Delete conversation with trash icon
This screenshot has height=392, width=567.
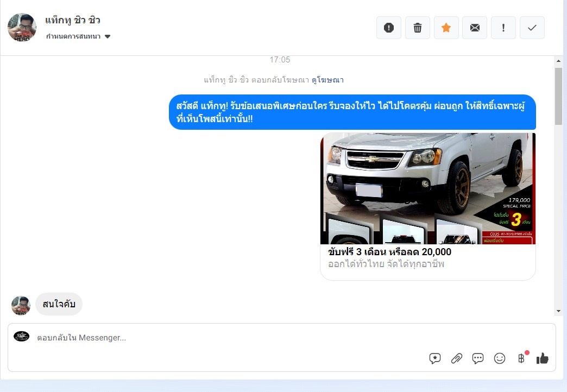(x=417, y=28)
